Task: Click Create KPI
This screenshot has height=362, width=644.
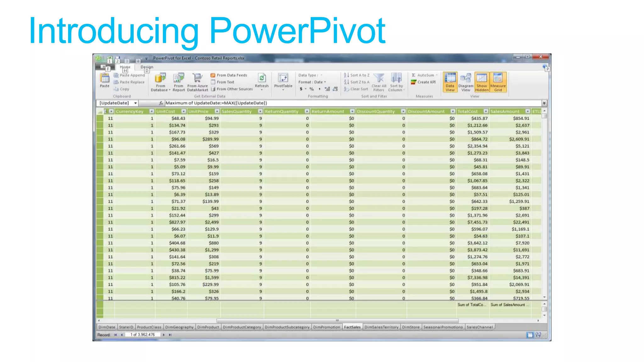Action: click(423, 82)
